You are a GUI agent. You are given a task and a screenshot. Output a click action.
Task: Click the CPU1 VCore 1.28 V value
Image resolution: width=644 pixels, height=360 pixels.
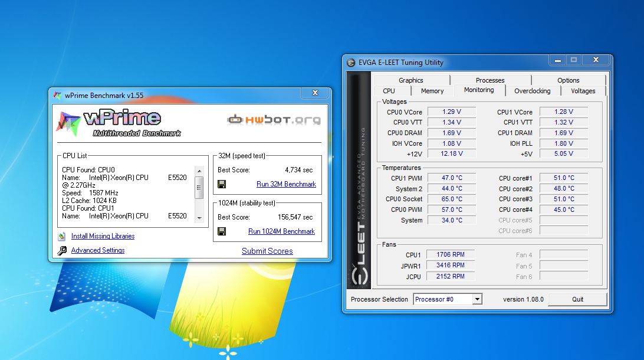tap(564, 112)
